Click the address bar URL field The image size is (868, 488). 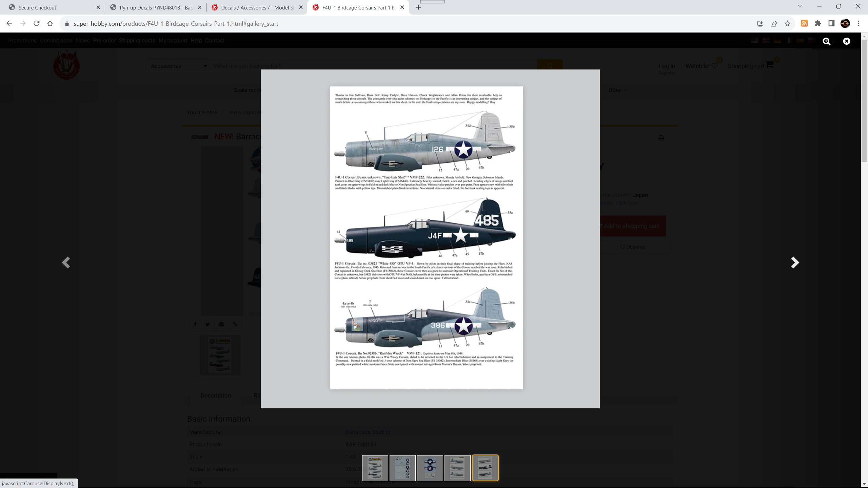tap(407, 23)
